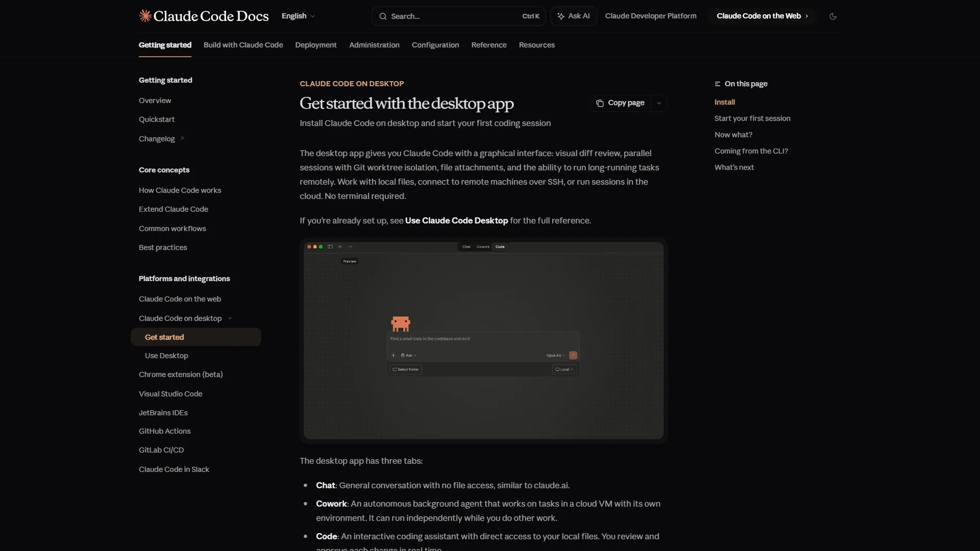The image size is (980, 551).
Task: Open Claude Developer Platform link
Action: pos(650,16)
